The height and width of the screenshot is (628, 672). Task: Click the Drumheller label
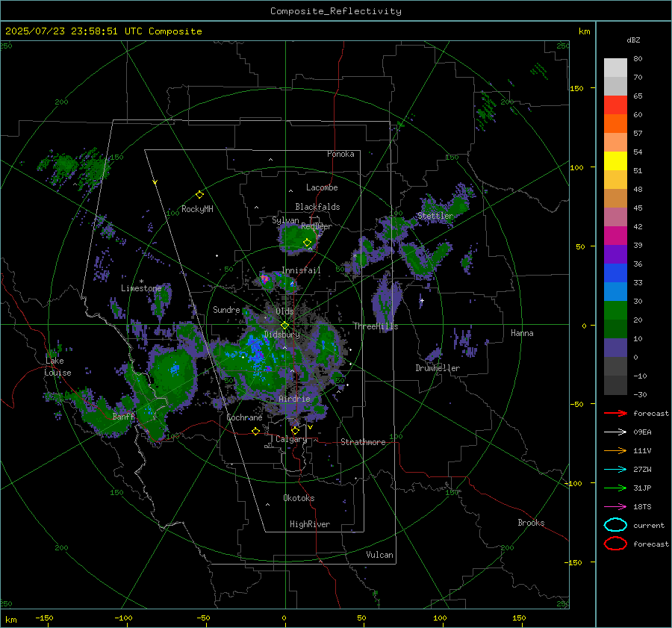click(x=438, y=368)
